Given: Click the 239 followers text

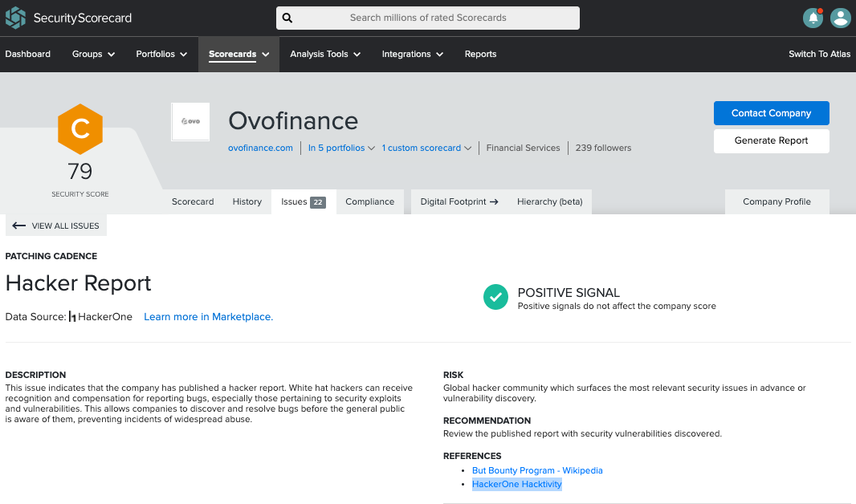Looking at the screenshot, I should coord(603,148).
